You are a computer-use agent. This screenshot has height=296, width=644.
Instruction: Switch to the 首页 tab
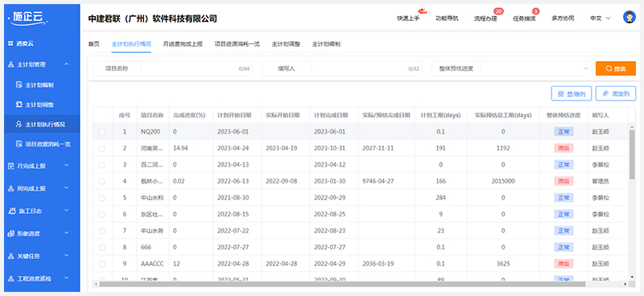tap(94, 44)
